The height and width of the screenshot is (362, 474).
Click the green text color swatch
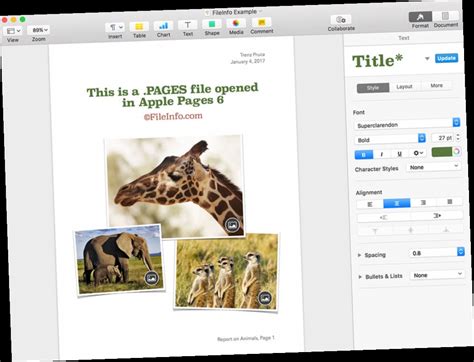tap(442, 152)
